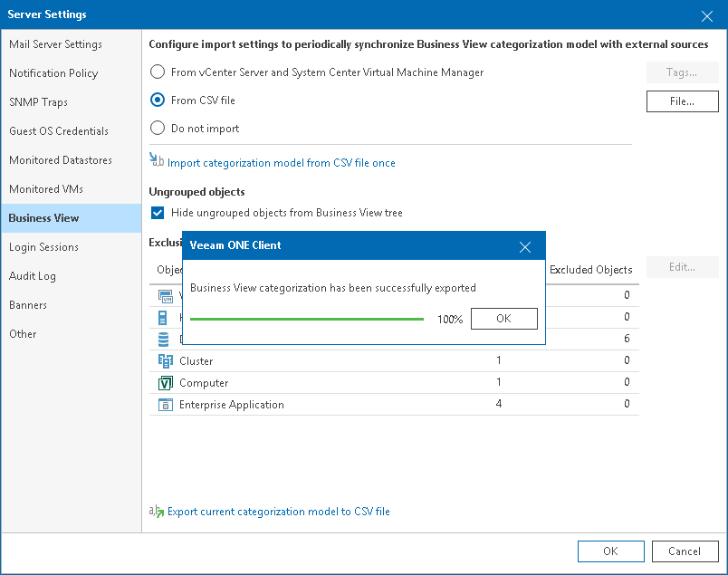The height and width of the screenshot is (575, 728).
Task: Click the datastore icon in the exclusions table
Action: (163, 339)
